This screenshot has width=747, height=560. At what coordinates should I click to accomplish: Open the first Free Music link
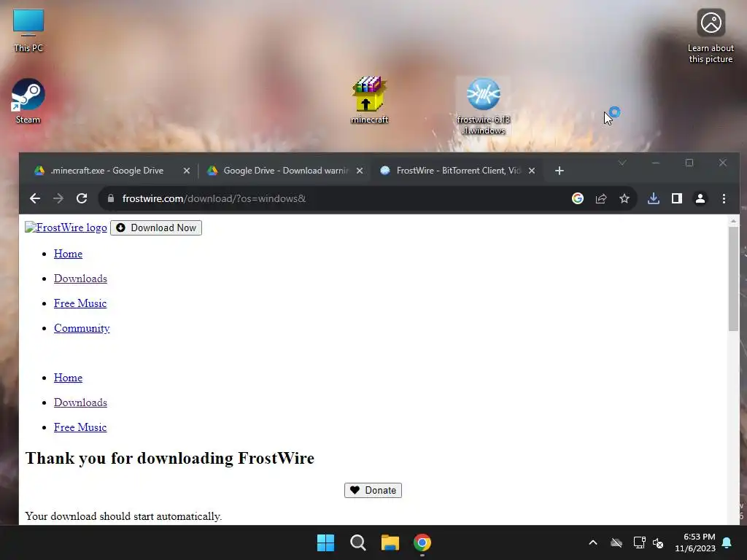80,303
